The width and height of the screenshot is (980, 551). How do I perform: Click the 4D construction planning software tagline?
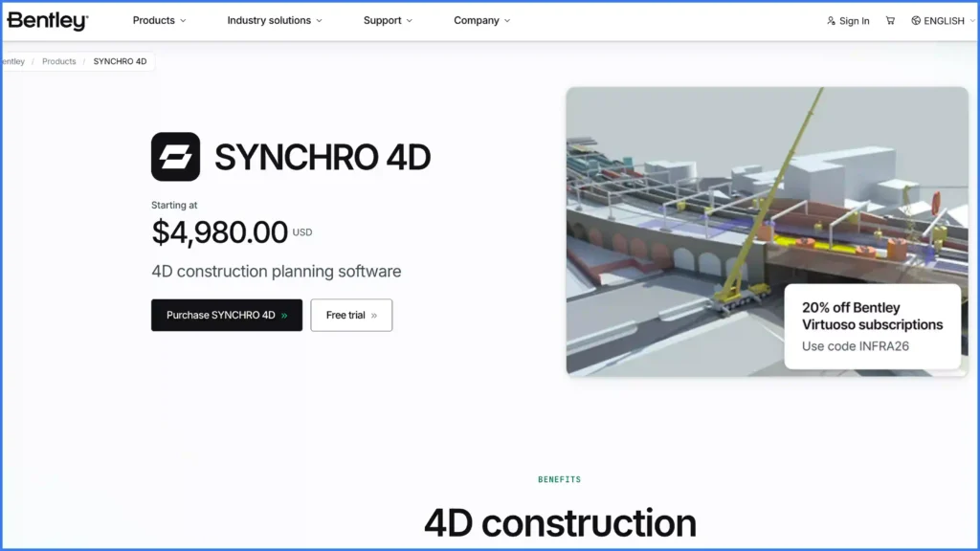click(x=277, y=271)
